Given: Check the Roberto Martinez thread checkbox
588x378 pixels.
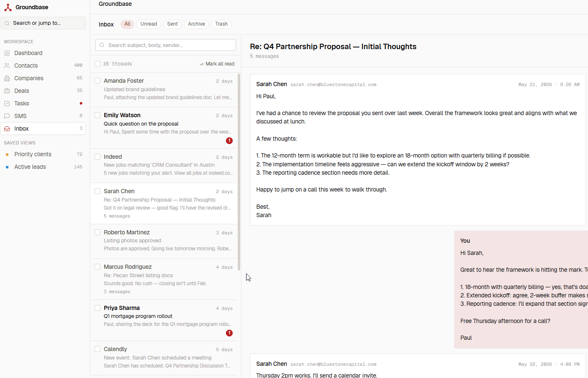Looking at the screenshot, I should [x=97, y=232].
